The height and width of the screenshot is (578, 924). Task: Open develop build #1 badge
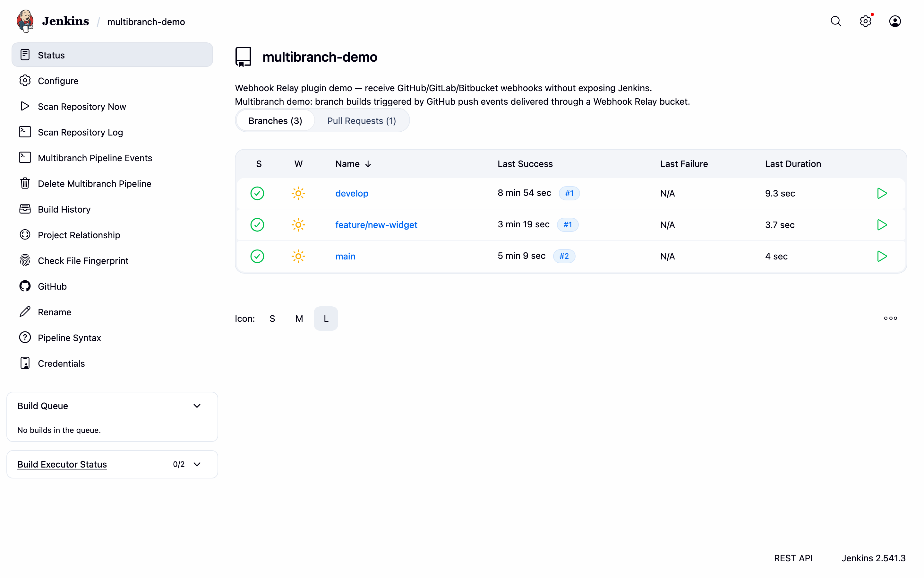pos(569,193)
